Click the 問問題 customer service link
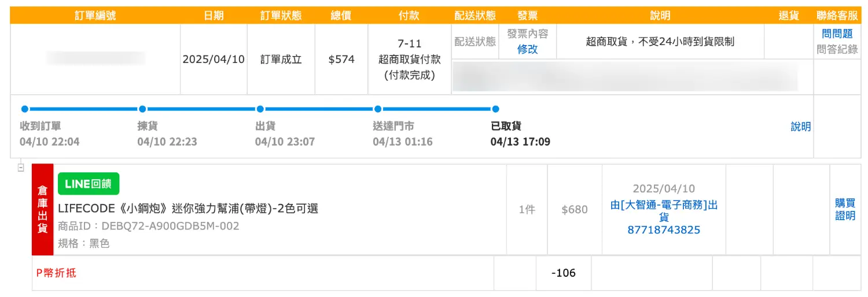The width and height of the screenshot is (868, 297). [837, 34]
